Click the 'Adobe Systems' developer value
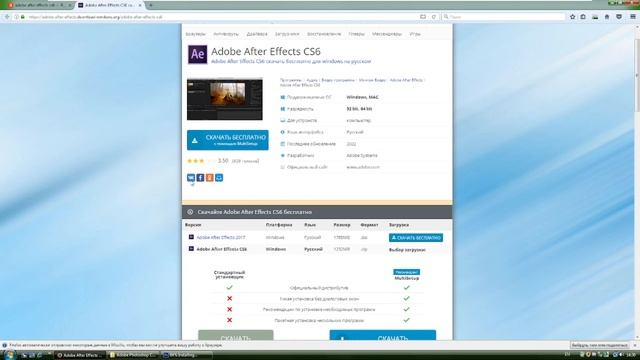The width and height of the screenshot is (640, 360). pos(362,156)
